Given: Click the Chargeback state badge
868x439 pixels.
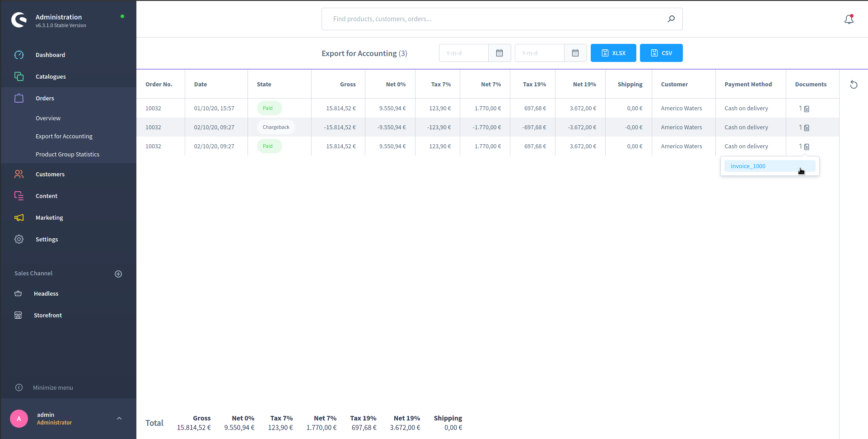Looking at the screenshot, I should (276, 127).
